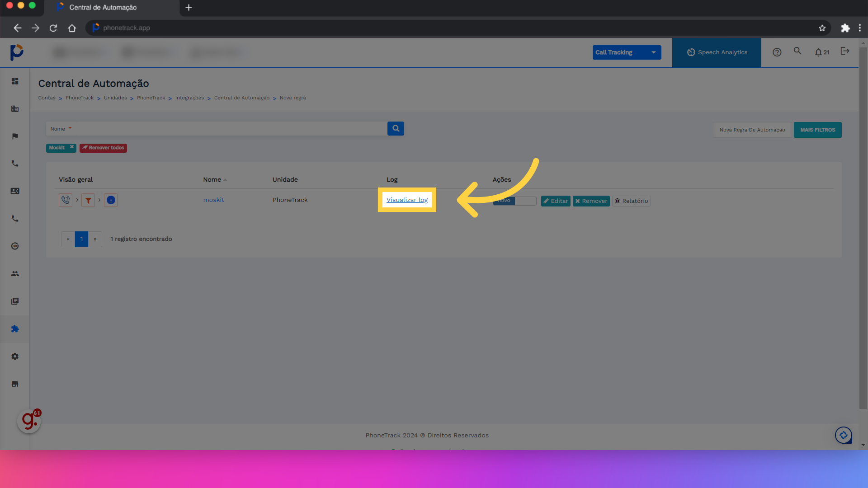This screenshot has height=488, width=868.
Task: Click previous page « pagination button
Action: click(x=68, y=239)
